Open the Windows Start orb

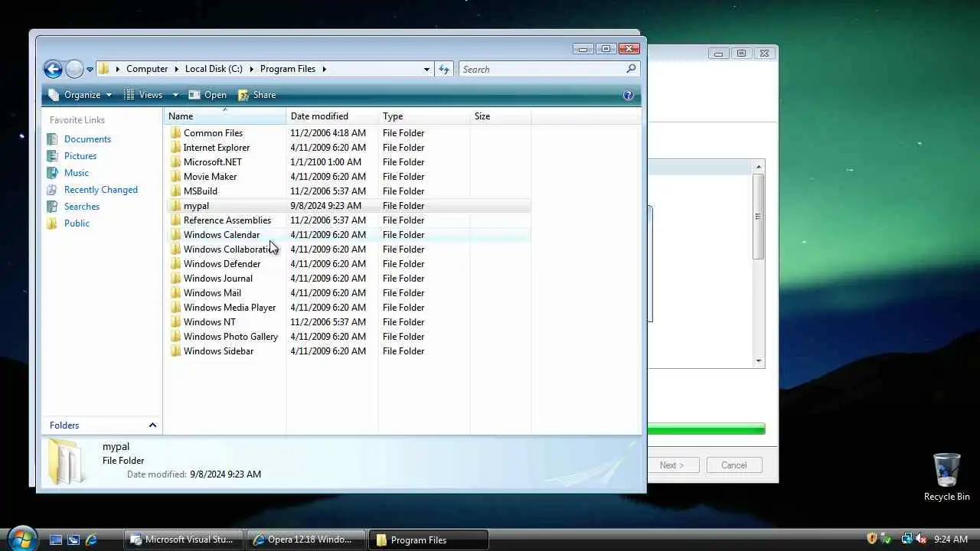pos(21,539)
